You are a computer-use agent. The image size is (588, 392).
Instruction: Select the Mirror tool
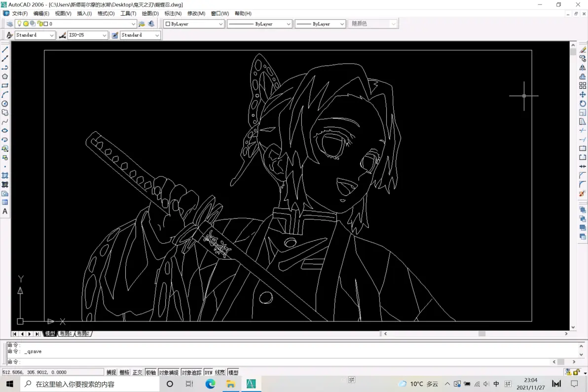click(x=583, y=68)
